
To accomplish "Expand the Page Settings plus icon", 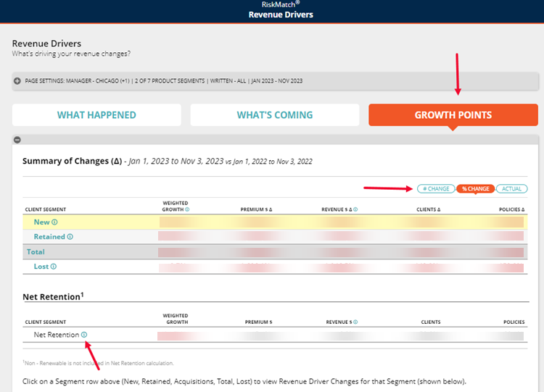I will [x=17, y=81].
